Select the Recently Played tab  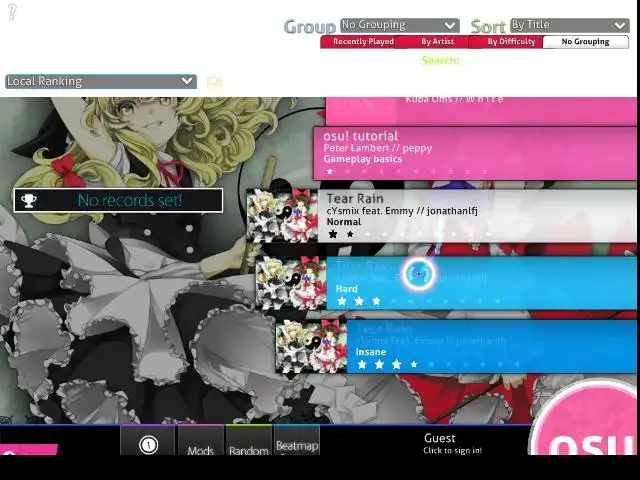pos(358,42)
